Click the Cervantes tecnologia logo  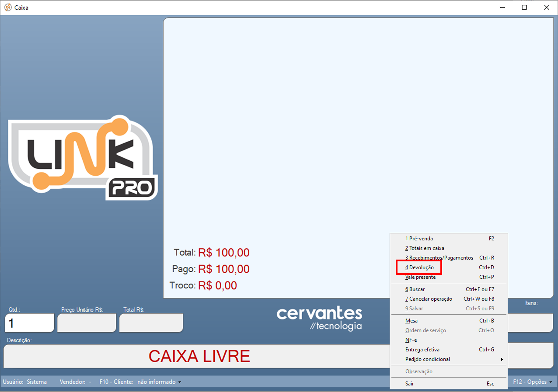(x=319, y=319)
